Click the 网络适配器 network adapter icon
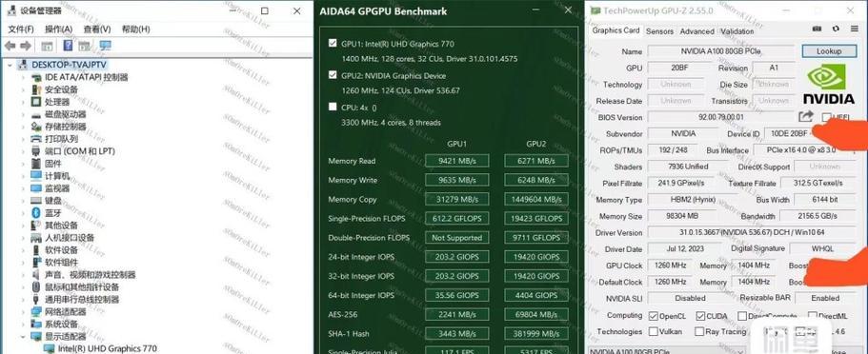 click(36, 312)
